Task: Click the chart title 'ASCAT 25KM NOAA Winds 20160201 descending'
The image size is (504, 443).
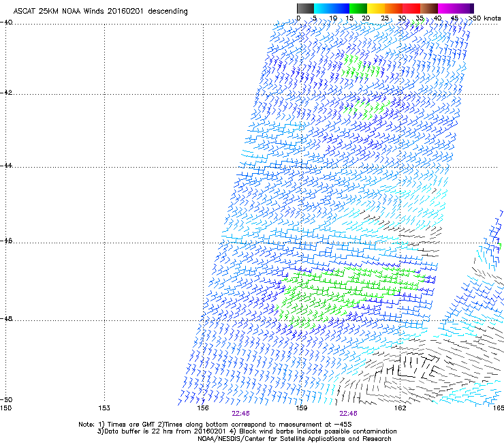Action: (100, 12)
